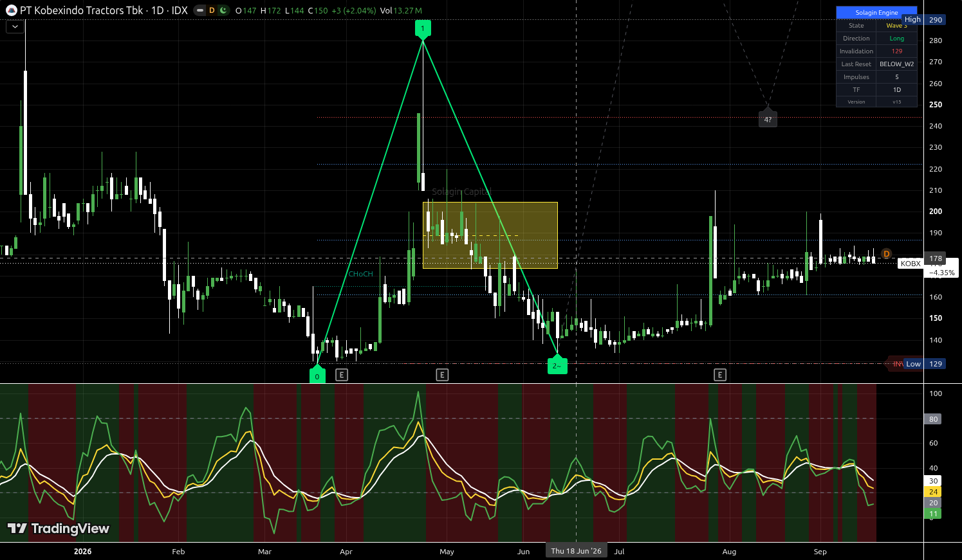Select the green wave 0 label marker

pos(317,375)
